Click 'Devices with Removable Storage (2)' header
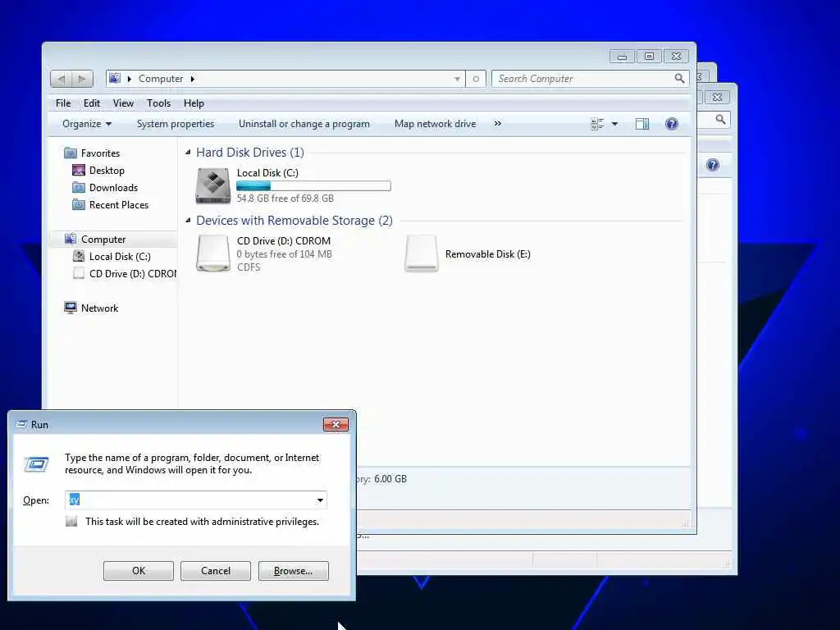This screenshot has height=630, width=840. [294, 220]
